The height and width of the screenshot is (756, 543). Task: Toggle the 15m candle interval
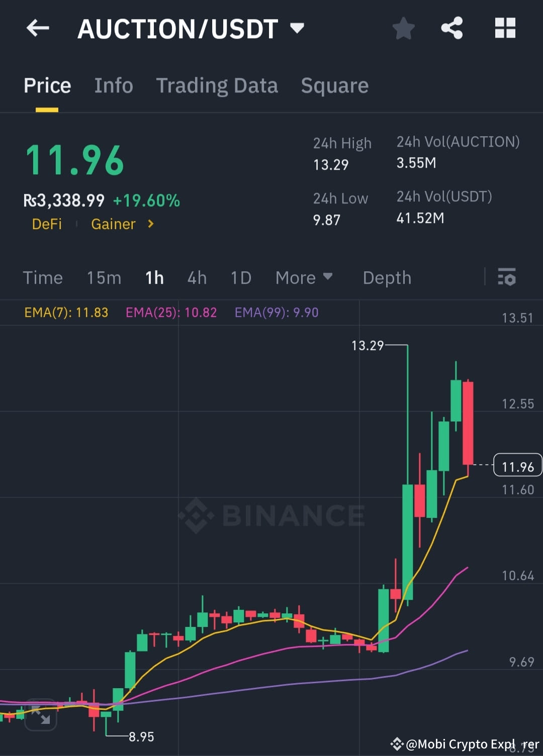104,278
